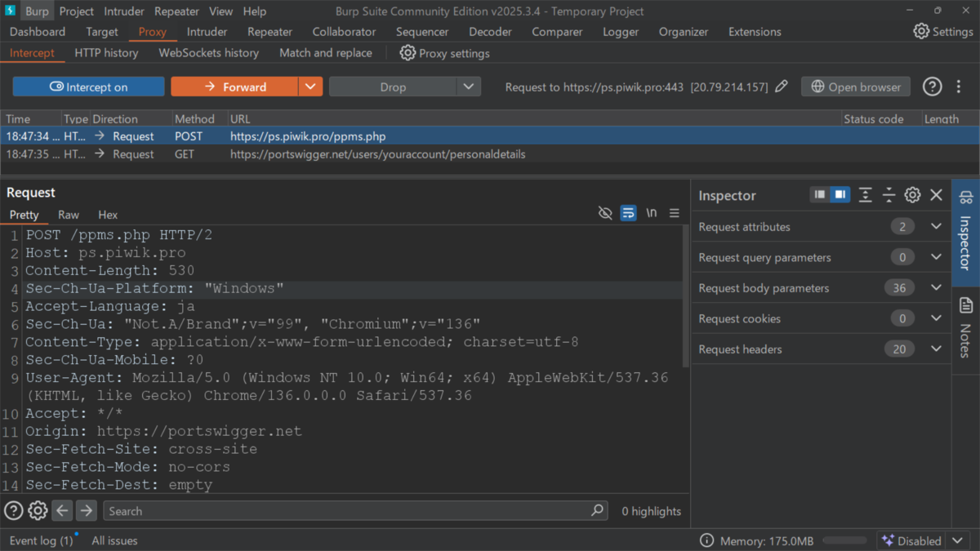
Task: Forward the intercepted request
Action: 234,87
